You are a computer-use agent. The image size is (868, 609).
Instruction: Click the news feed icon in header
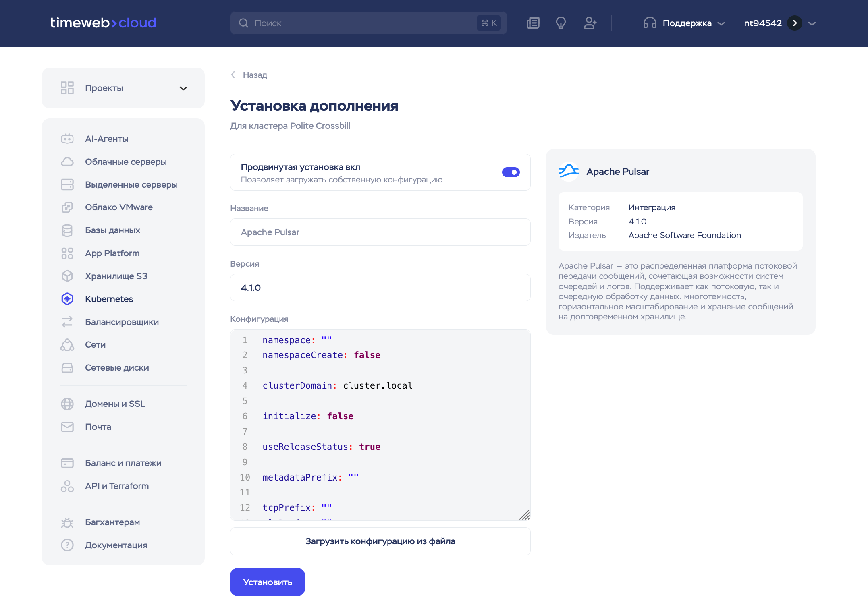533,23
